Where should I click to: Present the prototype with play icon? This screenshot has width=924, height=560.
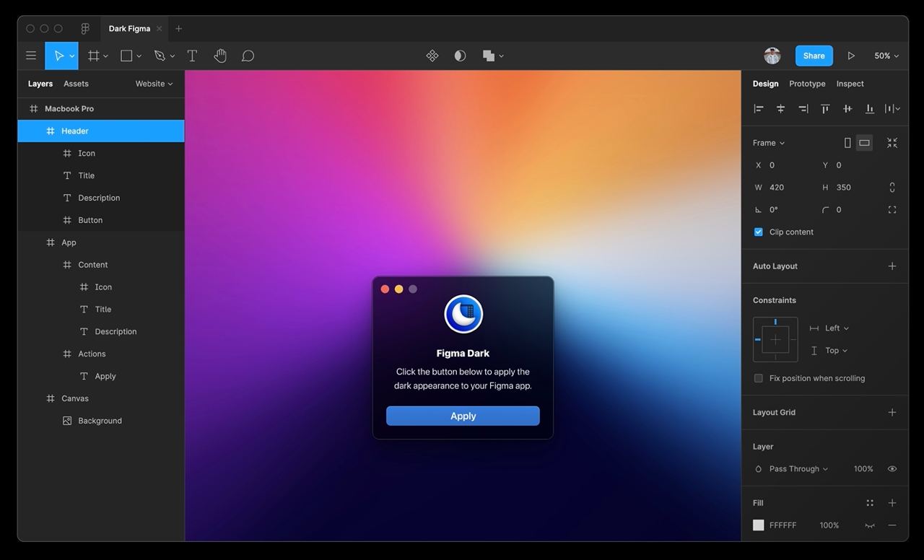pos(851,56)
